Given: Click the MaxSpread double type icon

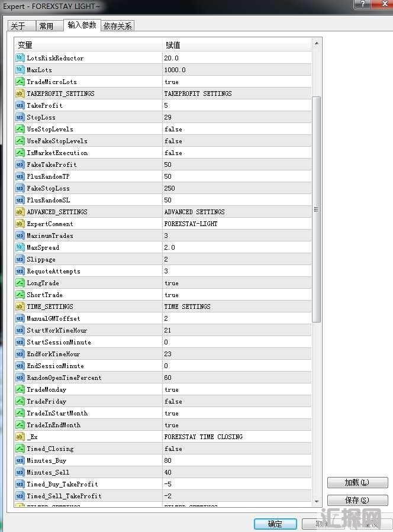Looking at the screenshot, I should click(x=20, y=247).
